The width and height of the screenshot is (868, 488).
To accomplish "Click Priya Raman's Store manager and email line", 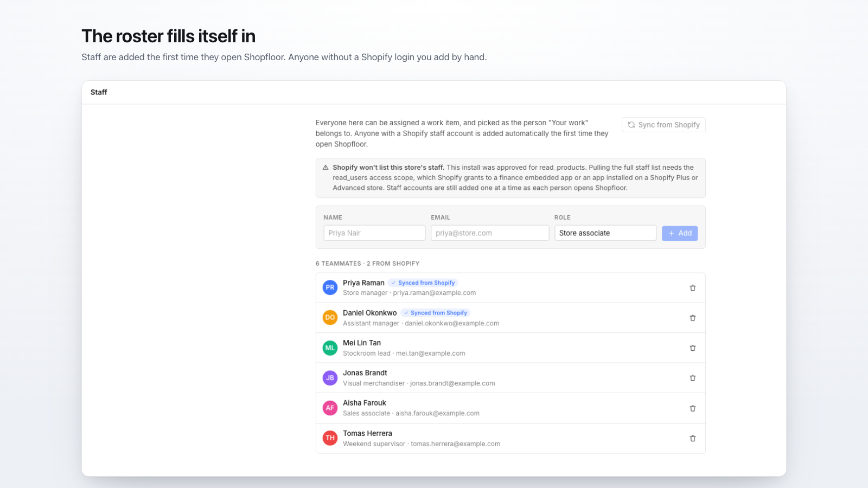I will coord(410,293).
